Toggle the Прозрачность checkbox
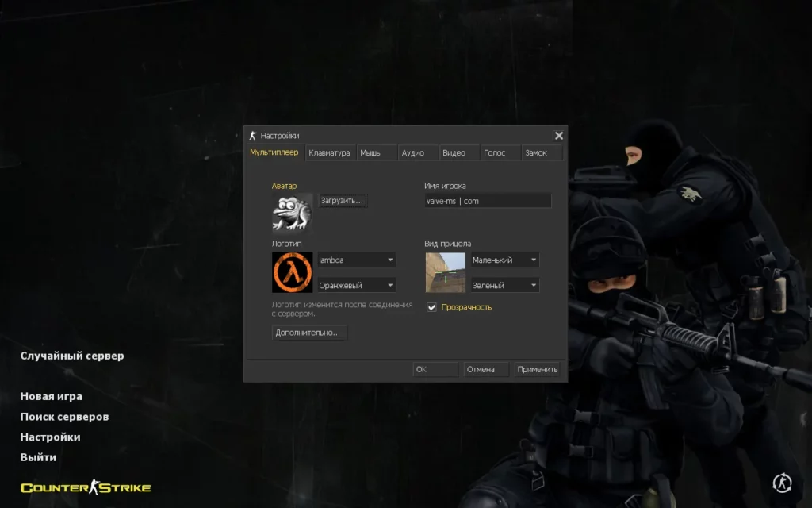 click(432, 307)
